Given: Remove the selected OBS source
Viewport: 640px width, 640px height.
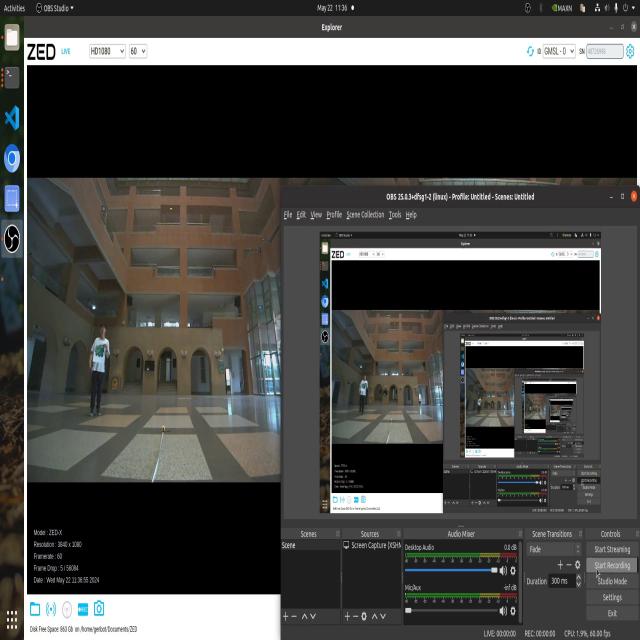Looking at the screenshot, I should [x=356, y=616].
